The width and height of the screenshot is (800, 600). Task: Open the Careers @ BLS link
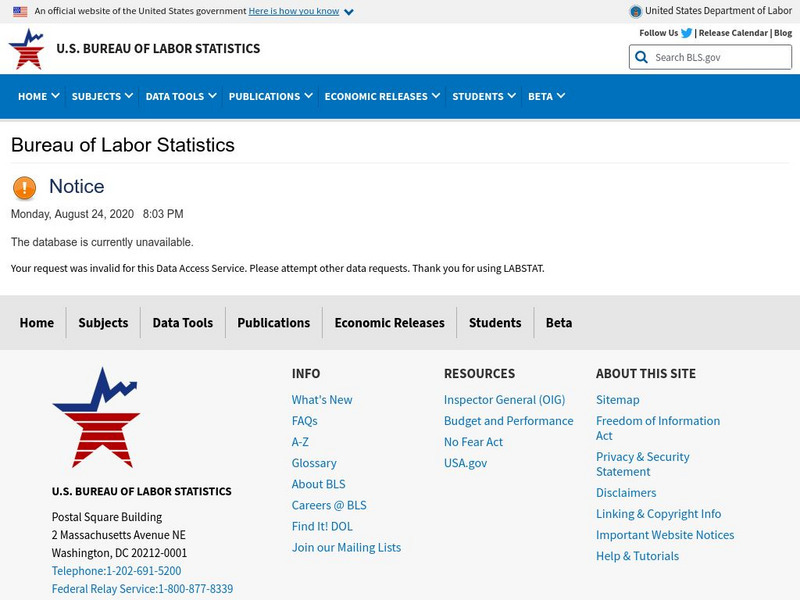click(329, 505)
